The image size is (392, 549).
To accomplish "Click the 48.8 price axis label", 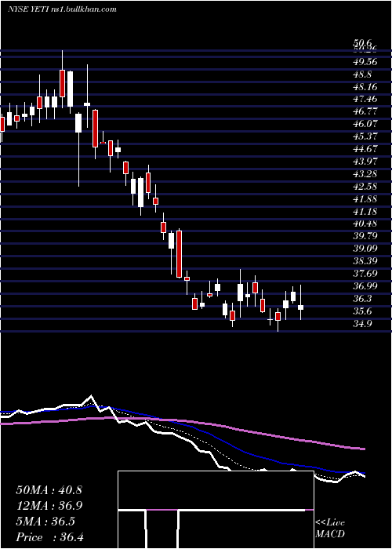I will [x=363, y=74].
